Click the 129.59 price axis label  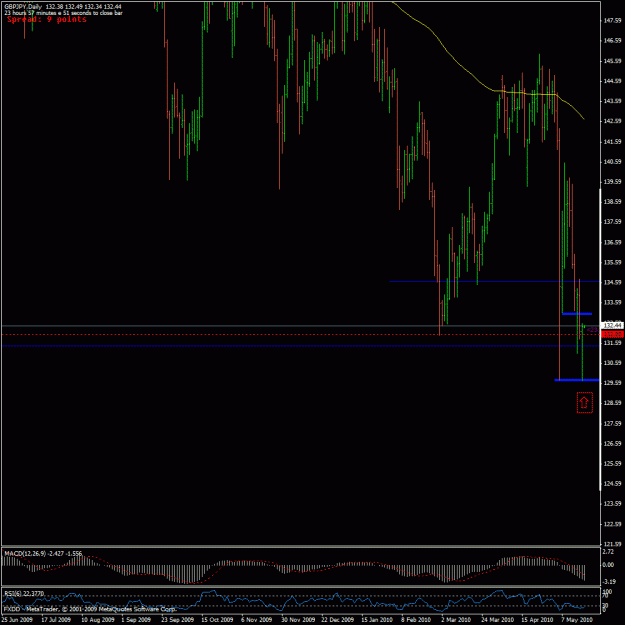[613, 383]
